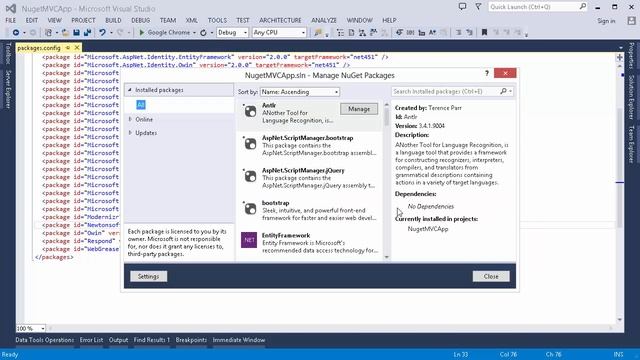This screenshot has width=640, height=360.
Task: Click the account avatar icon by Sign in
Action: 631,20
